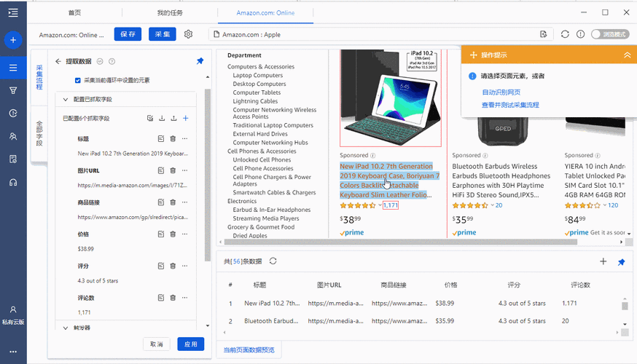
Task: Click the 取消 button
Action: coord(157,344)
